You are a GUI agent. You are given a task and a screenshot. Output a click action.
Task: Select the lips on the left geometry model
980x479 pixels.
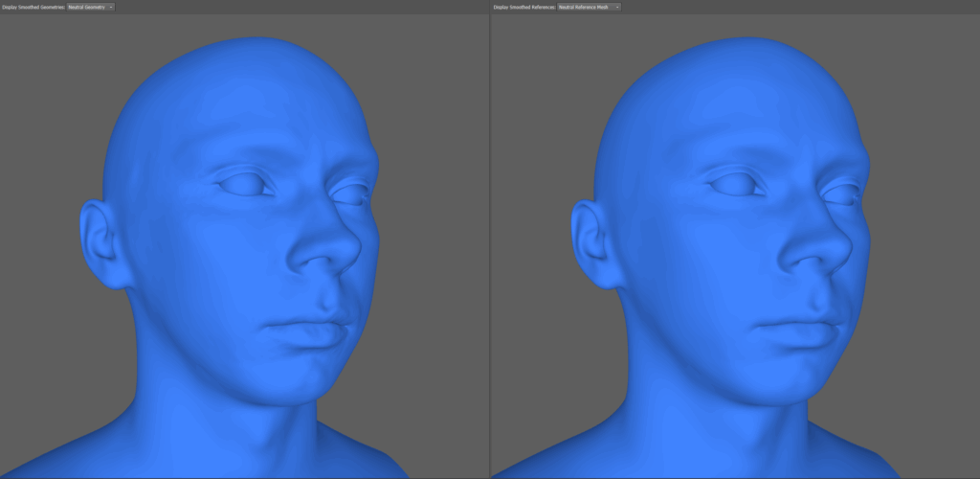[306, 332]
